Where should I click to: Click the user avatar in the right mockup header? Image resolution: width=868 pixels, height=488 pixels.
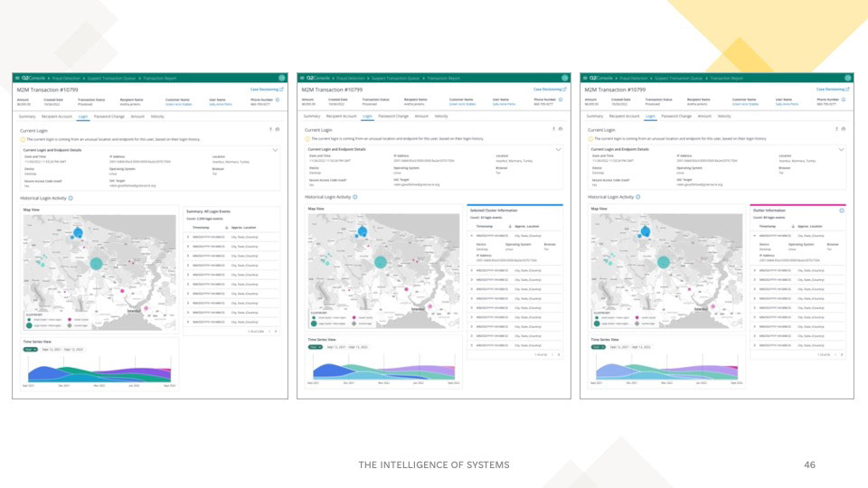point(847,78)
